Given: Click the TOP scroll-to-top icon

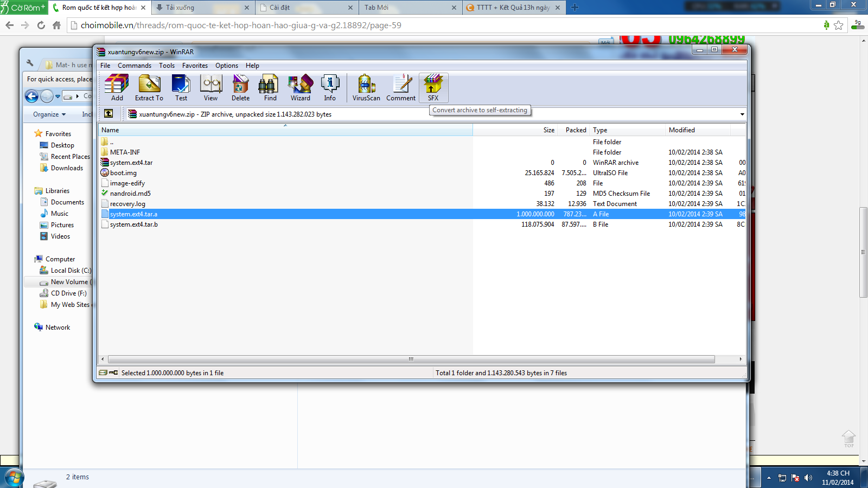Looking at the screenshot, I should pyautogui.click(x=848, y=439).
